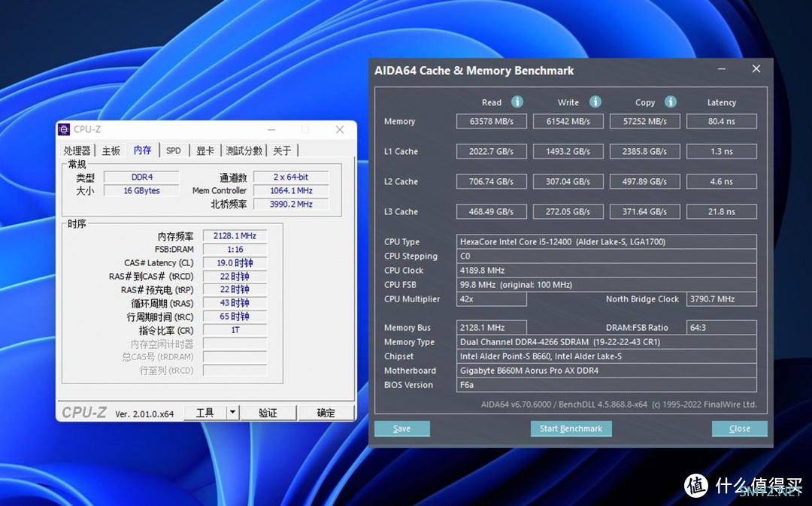Click the Read info icon in AIDA64

[x=517, y=102]
